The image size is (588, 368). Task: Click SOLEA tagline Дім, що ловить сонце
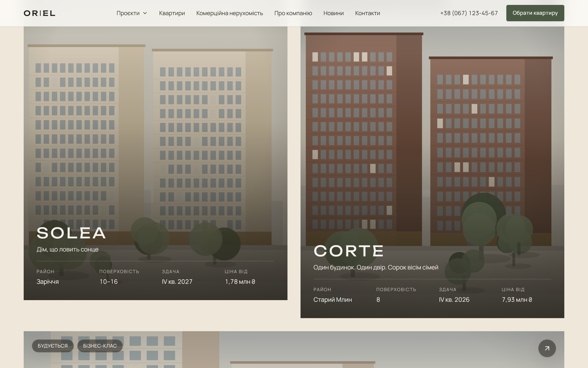pos(68,250)
